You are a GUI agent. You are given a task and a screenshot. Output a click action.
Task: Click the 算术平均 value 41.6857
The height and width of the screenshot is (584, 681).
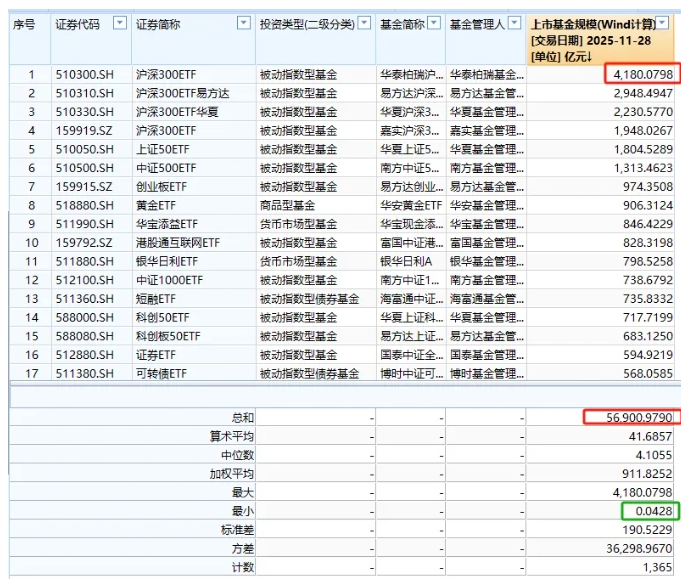point(651,436)
